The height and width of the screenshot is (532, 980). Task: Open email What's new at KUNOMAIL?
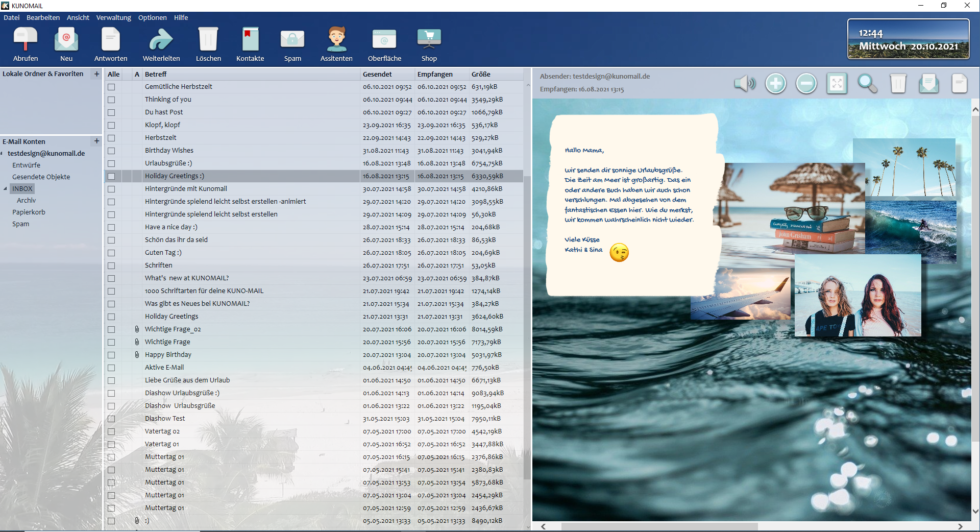[x=314, y=278]
